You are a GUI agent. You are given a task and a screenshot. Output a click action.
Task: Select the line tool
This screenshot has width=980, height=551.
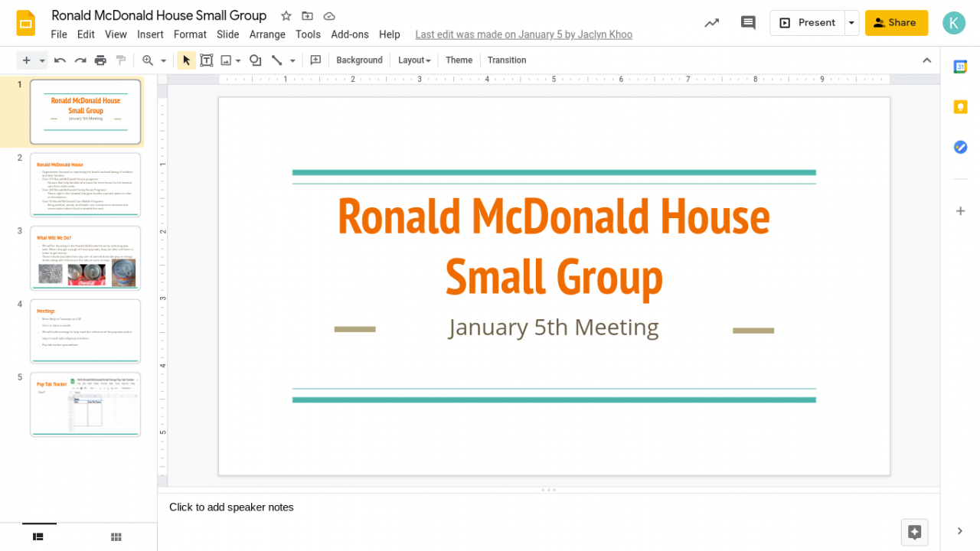click(276, 60)
